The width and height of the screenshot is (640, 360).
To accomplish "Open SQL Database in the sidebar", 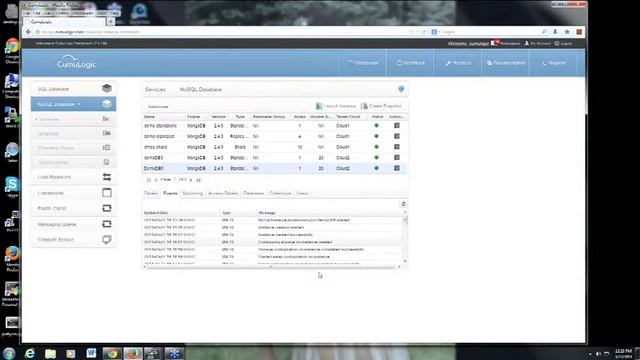I will (73, 89).
